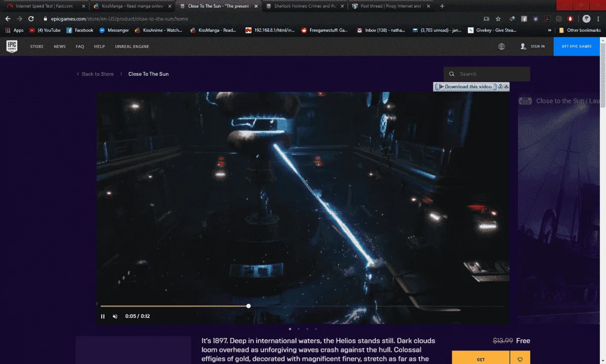Open the Facebook bookmark
Viewport: 606px width, 364px height.
pyautogui.click(x=79, y=30)
